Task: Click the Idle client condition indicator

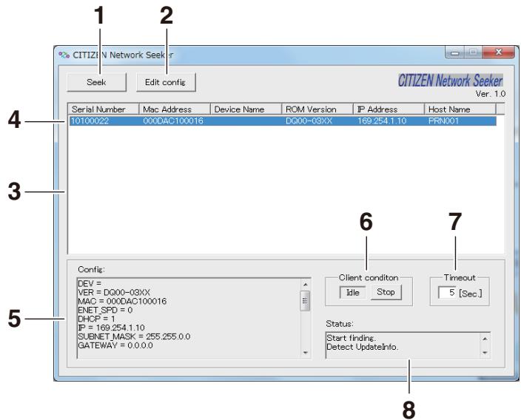Action: pos(352,293)
